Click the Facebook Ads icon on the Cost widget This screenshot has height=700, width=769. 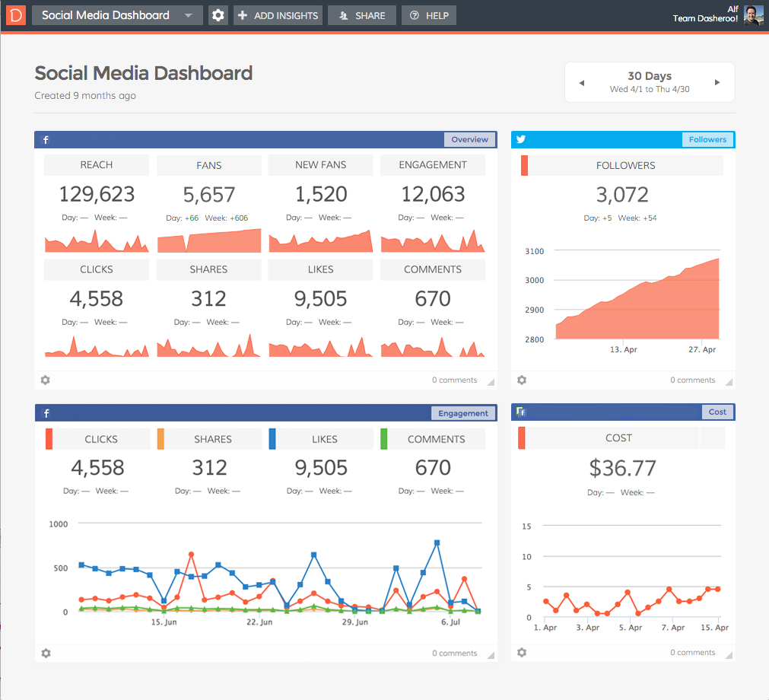tap(520, 412)
